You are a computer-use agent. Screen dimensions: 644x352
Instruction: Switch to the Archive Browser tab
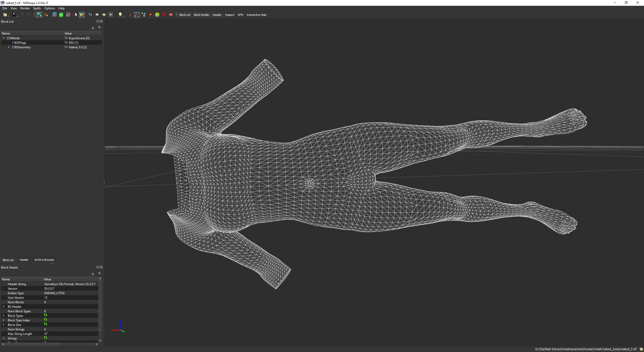[44, 260]
